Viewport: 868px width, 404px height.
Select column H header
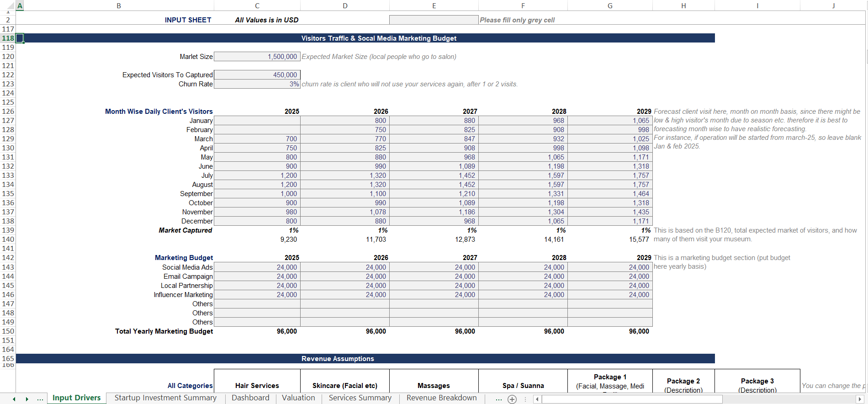(683, 5)
